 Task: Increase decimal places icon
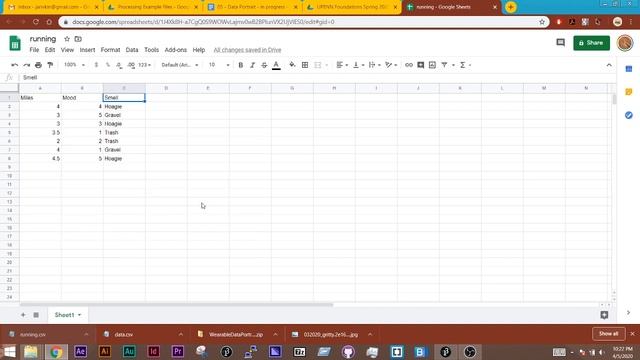pyautogui.click(x=131, y=65)
